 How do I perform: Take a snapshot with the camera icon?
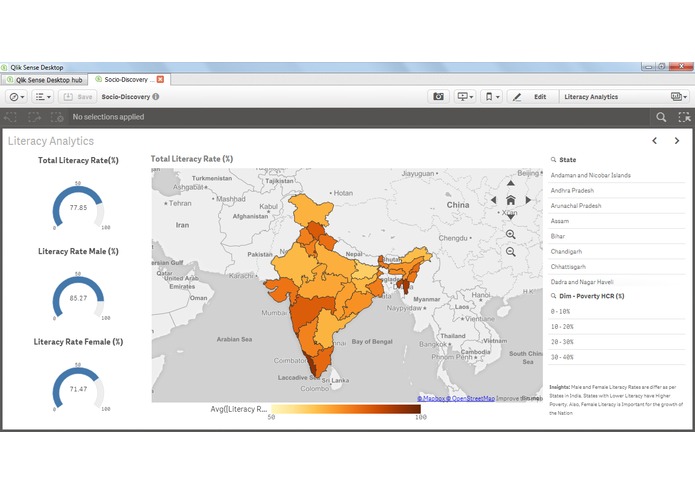point(438,97)
